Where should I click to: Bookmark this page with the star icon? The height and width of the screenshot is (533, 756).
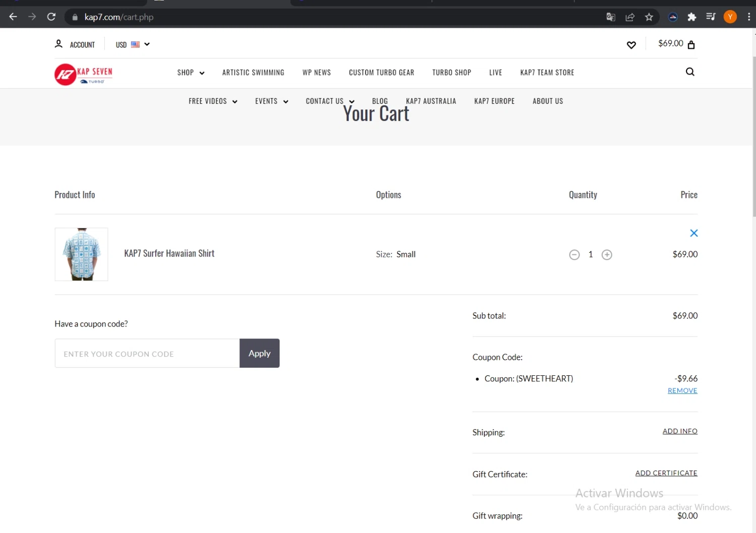pos(649,17)
